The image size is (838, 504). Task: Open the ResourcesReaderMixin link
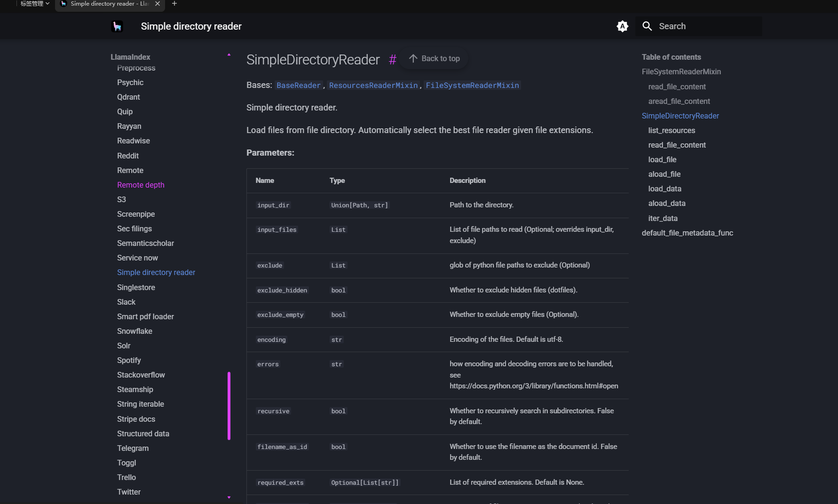(x=373, y=86)
